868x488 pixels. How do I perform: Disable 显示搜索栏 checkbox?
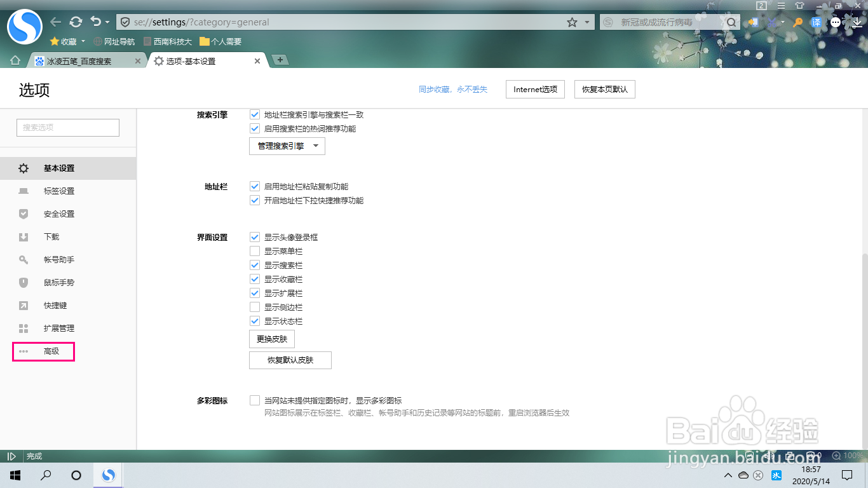point(254,265)
